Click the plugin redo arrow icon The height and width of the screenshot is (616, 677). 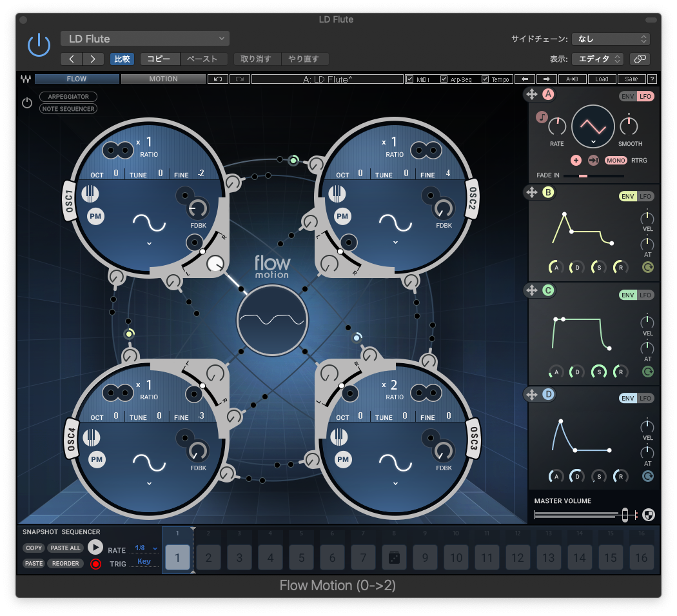point(240,79)
